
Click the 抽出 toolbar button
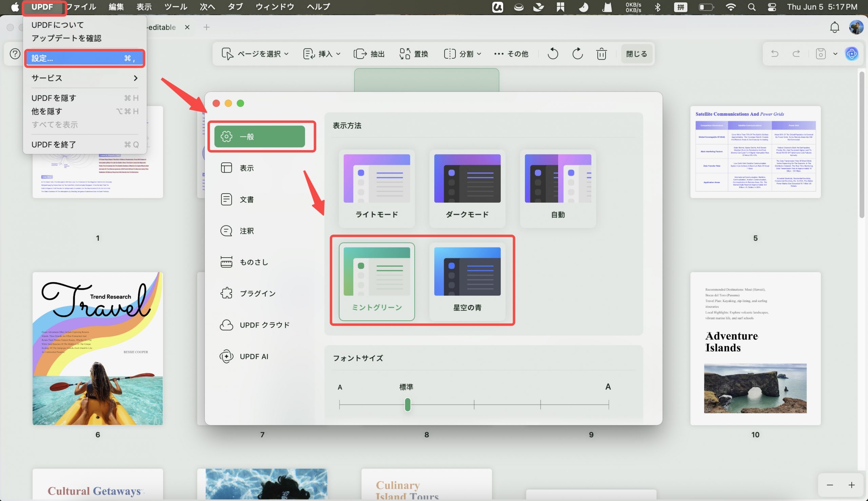[x=369, y=54]
